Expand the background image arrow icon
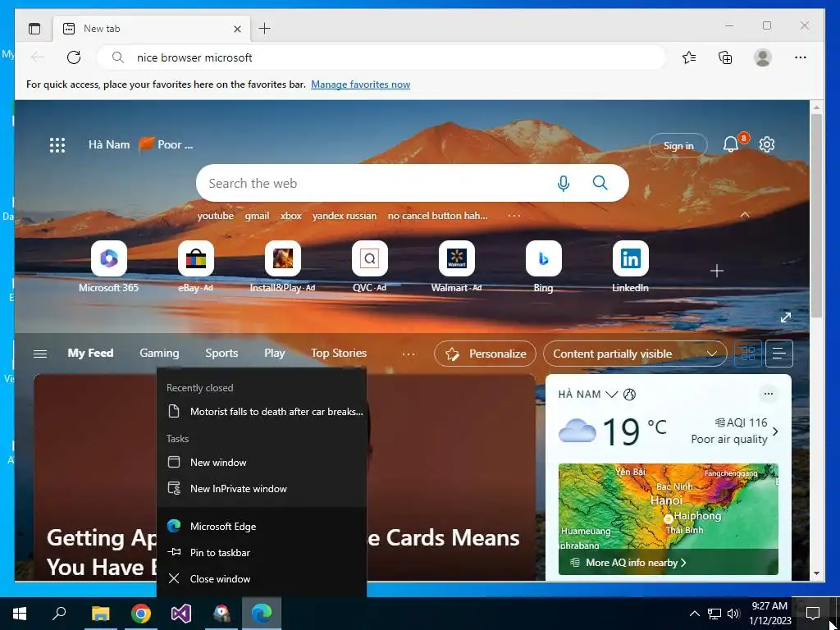Screen dimensions: 840x630 tap(785, 317)
